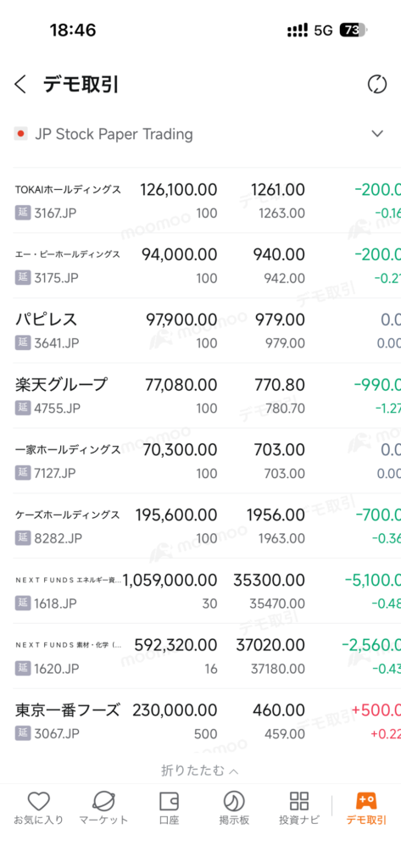Select the パピレス stock entry
The height and width of the screenshot is (868, 401).
tap(200, 331)
